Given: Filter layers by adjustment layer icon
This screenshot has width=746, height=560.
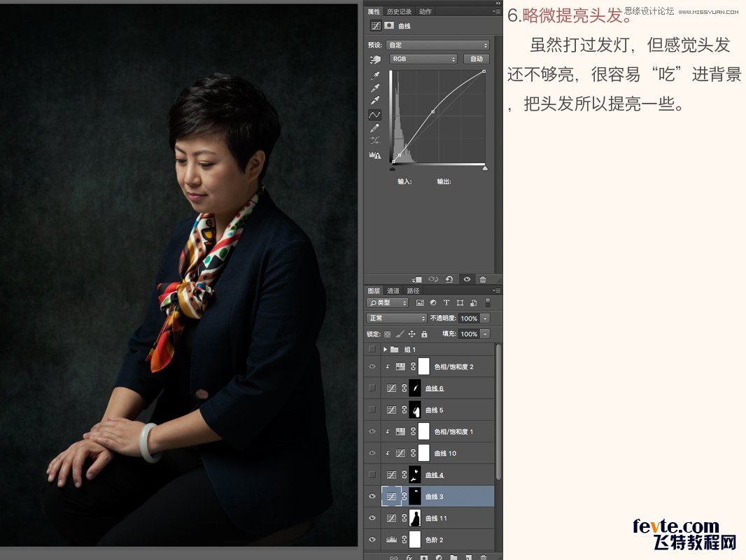Looking at the screenshot, I should pos(433,302).
